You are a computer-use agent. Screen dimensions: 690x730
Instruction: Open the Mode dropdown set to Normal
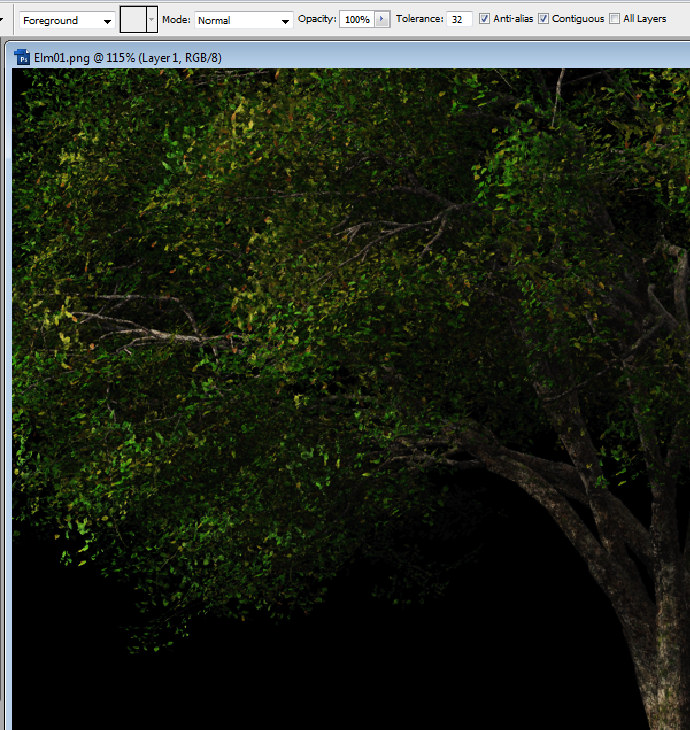(244, 20)
